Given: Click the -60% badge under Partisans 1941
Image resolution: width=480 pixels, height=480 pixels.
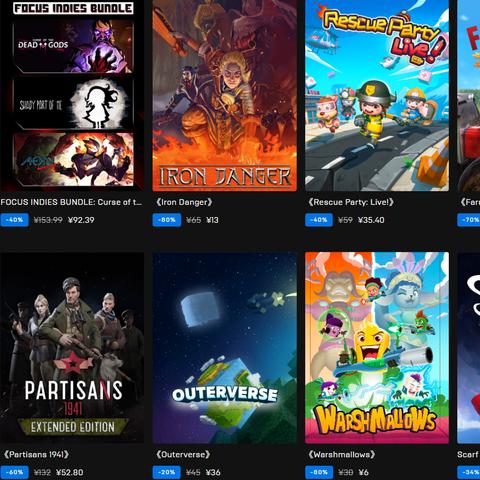Looking at the screenshot, I should click(x=14, y=472).
